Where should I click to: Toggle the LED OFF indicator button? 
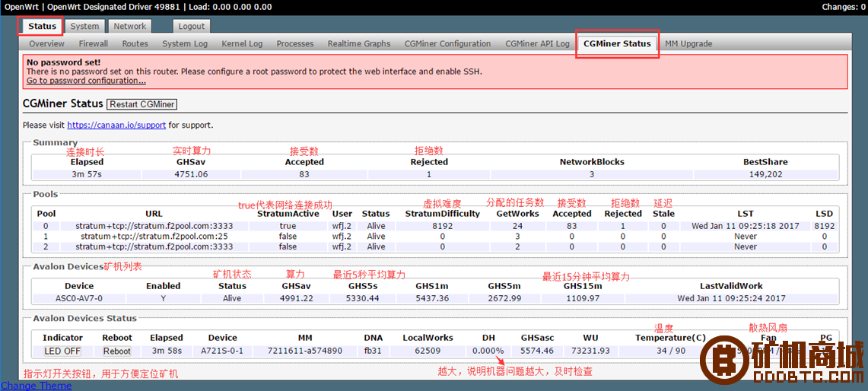(62, 351)
